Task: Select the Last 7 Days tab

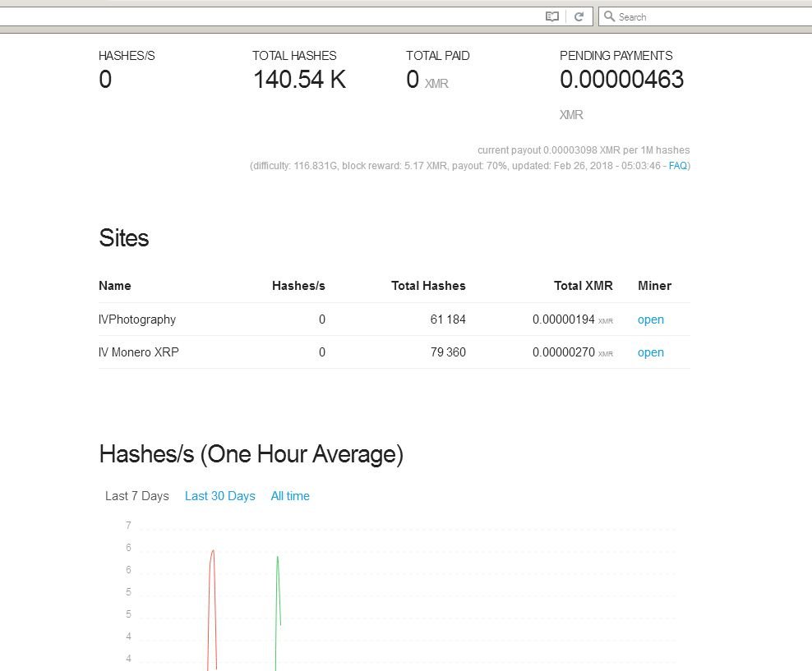Action: point(136,495)
